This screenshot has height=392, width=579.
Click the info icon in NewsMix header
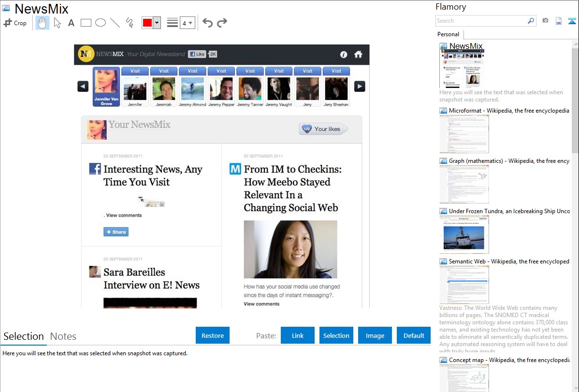(x=344, y=54)
